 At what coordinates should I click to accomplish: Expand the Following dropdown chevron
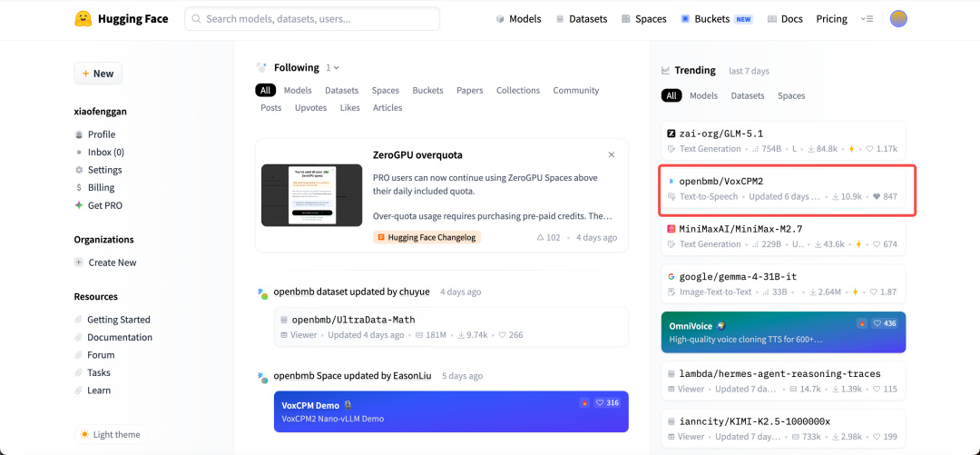tap(337, 67)
